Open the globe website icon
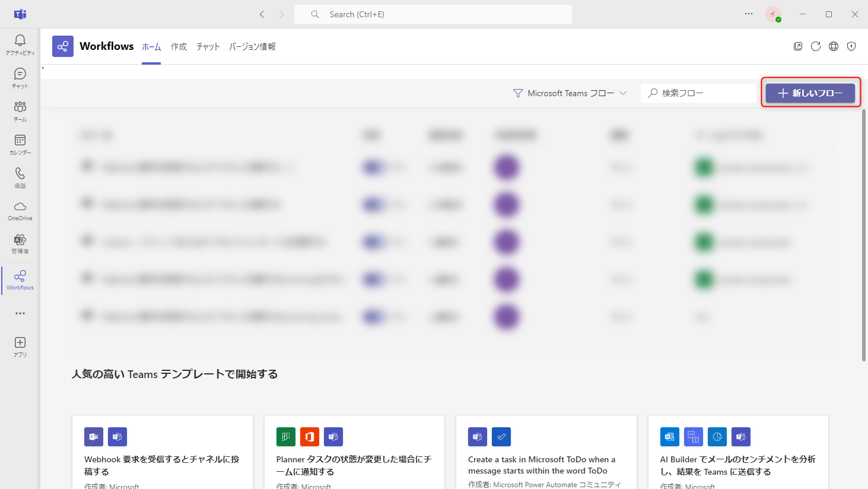 tap(834, 46)
